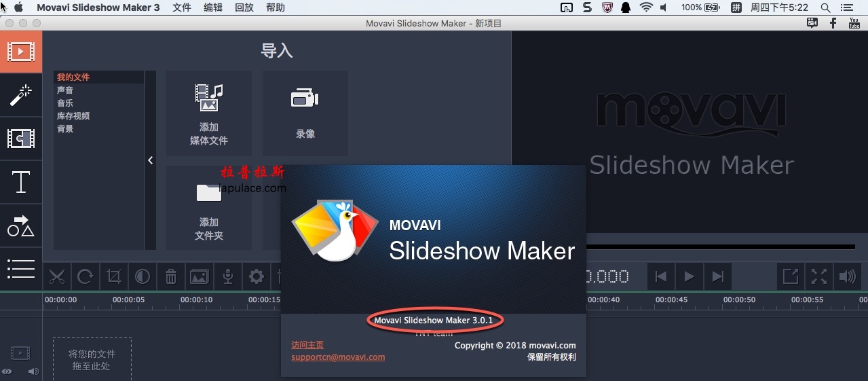Select 音乐 category

coord(65,103)
